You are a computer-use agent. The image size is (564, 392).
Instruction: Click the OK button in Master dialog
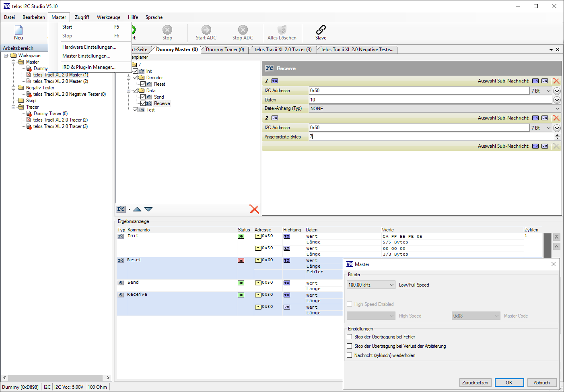coord(509,383)
